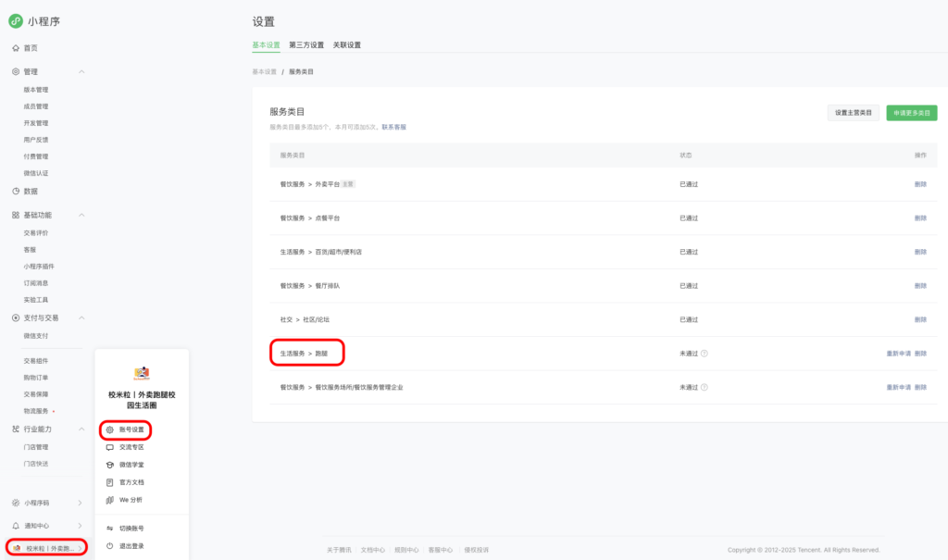The image size is (948, 560).
Task: Switch to the 关联设置 tab
Action: tap(349, 44)
